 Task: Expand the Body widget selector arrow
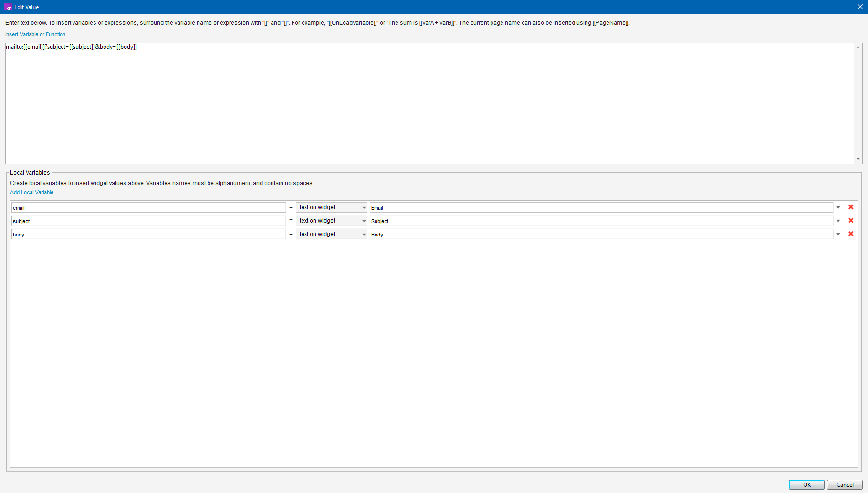tap(838, 234)
